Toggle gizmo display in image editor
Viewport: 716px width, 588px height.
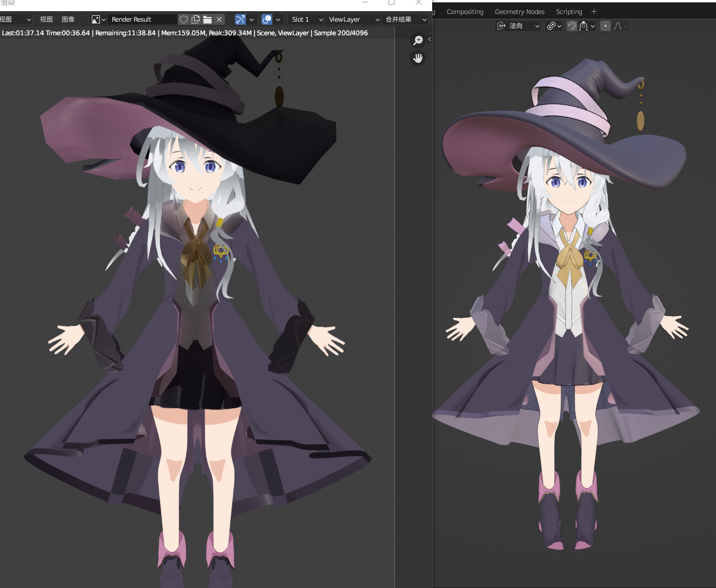(240, 19)
